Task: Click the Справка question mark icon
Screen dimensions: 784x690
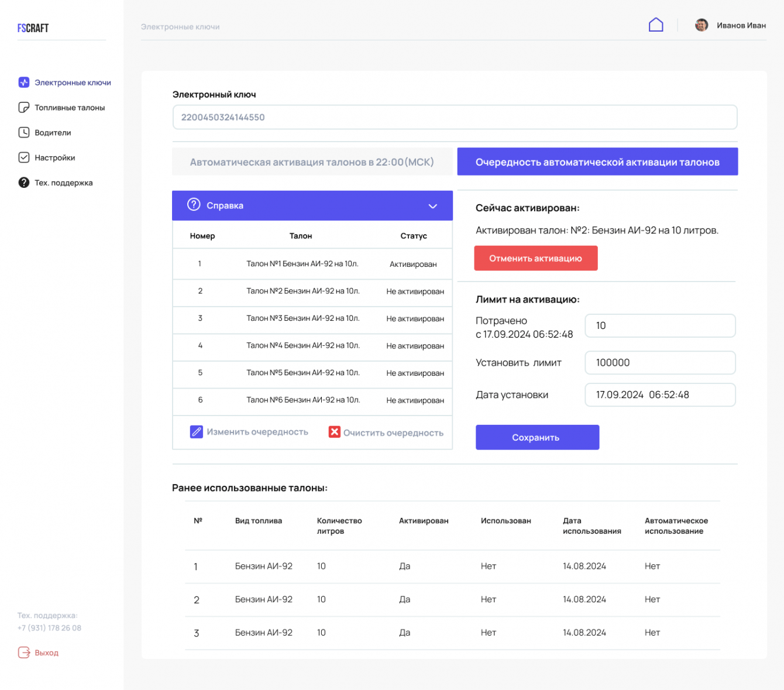Action: [x=194, y=205]
